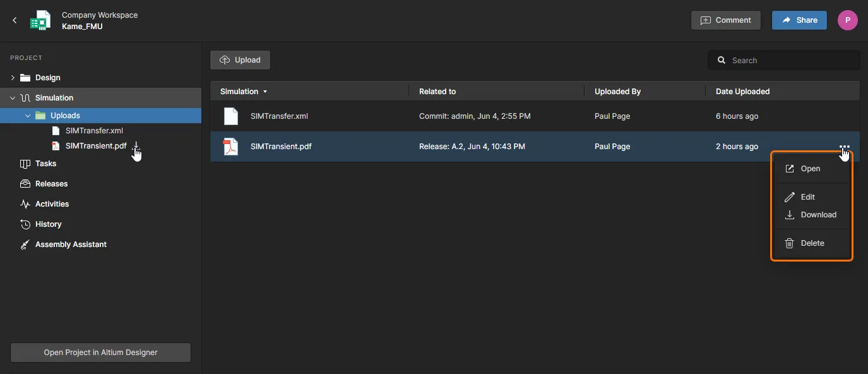
Task: Click the PDF icon in the SIMTransient.pdf row
Action: point(231,147)
